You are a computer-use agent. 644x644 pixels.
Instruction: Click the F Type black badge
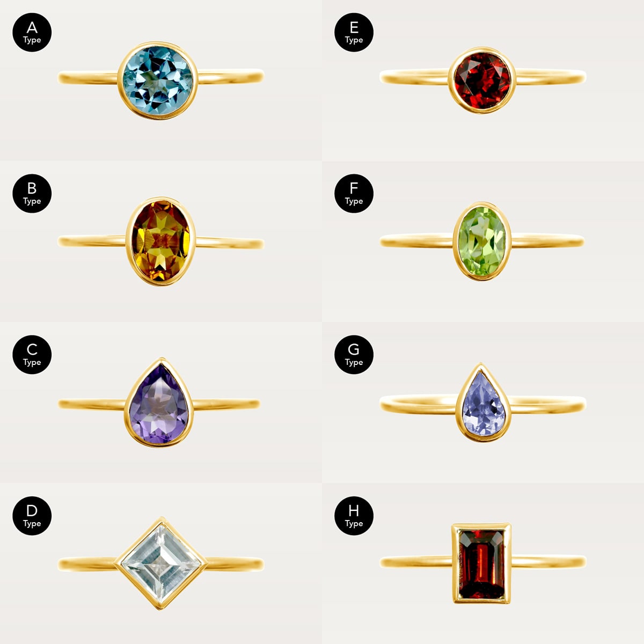tap(354, 193)
